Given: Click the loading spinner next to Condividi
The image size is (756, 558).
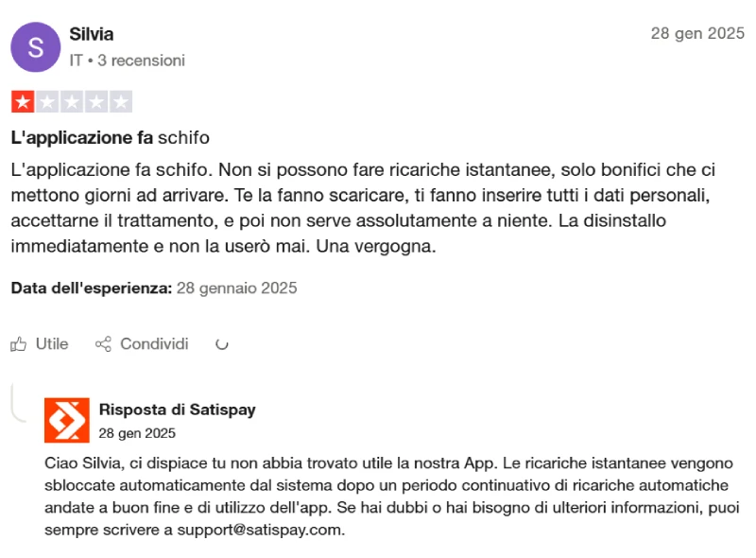Looking at the screenshot, I should pos(222,345).
